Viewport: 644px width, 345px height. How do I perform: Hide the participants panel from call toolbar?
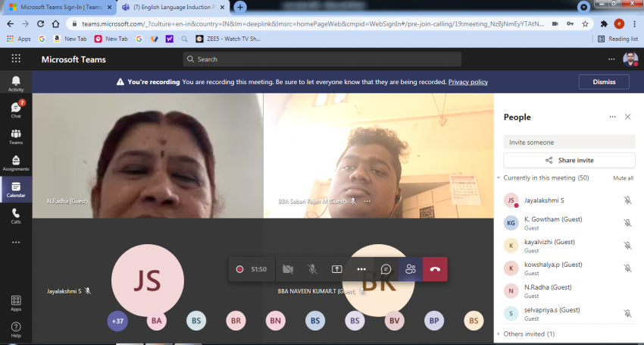[x=411, y=269]
